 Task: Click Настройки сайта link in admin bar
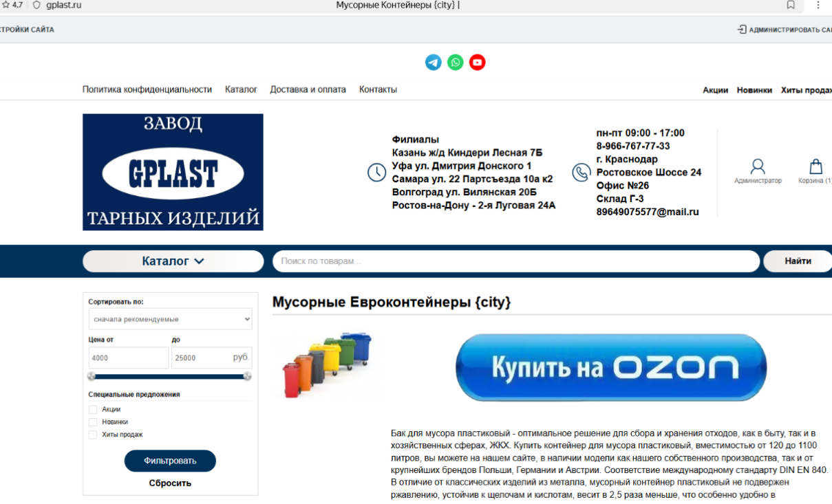tap(27, 30)
